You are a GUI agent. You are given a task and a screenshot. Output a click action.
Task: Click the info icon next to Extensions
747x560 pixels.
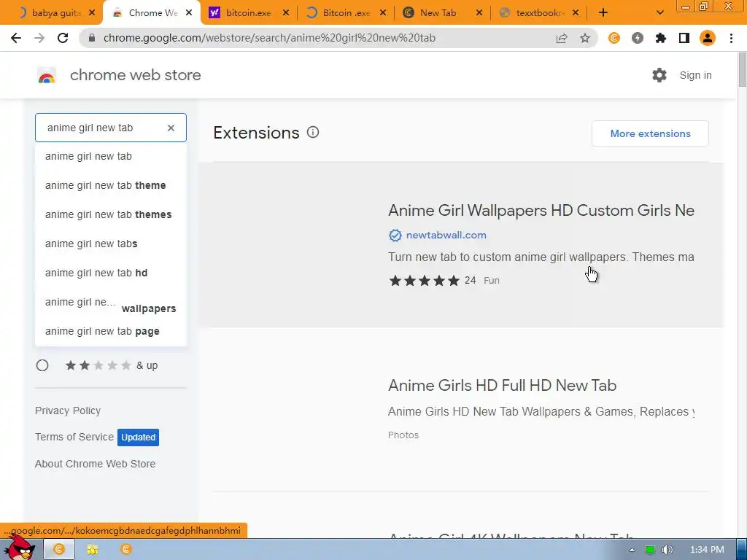(313, 133)
